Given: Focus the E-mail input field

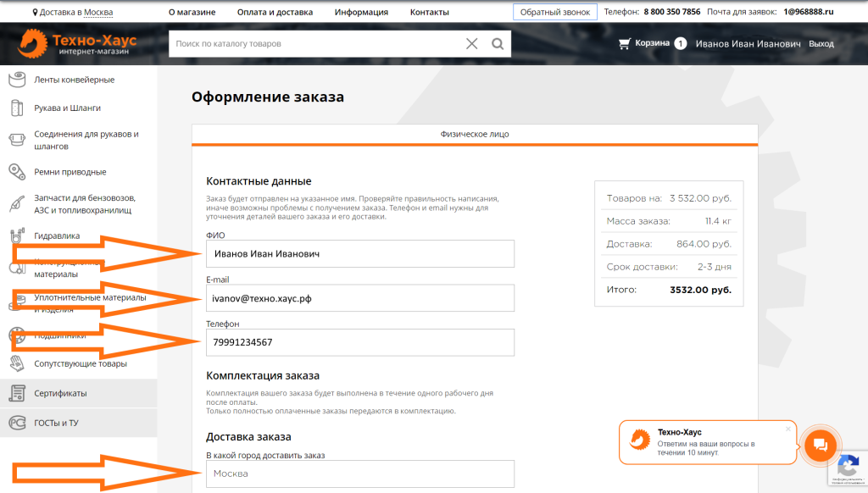Looking at the screenshot, I should coord(359,298).
